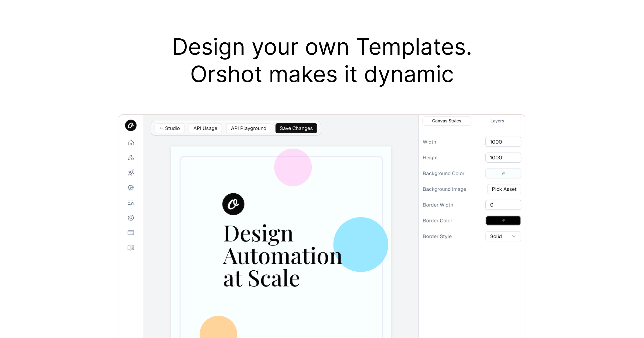Viewport: 644px width, 338px height.
Task: Expand the Border Style Solid dropdown
Action: coord(503,236)
